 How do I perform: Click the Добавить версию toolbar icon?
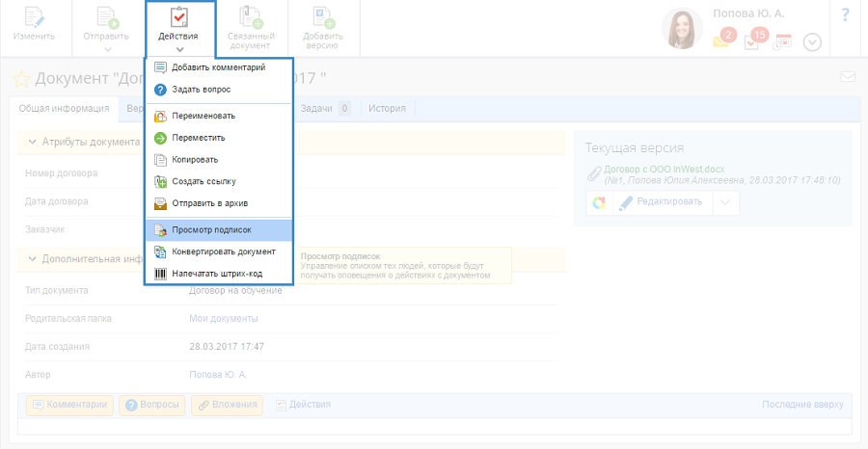pos(323,17)
